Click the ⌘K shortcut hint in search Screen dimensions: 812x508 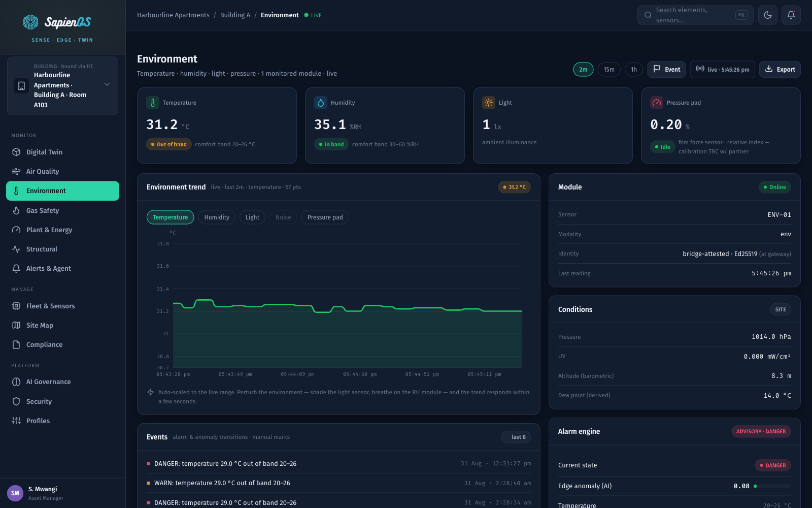741,15
